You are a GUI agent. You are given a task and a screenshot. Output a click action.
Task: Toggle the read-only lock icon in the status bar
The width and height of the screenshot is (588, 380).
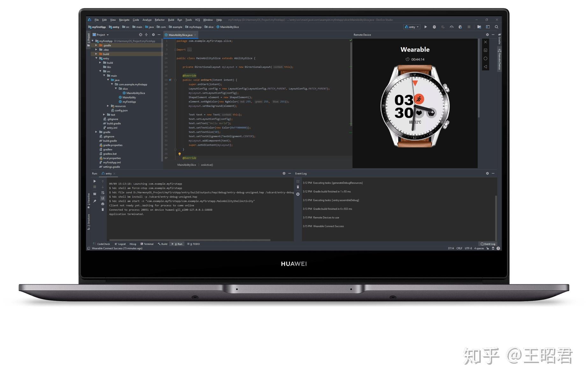(x=487, y=248)
